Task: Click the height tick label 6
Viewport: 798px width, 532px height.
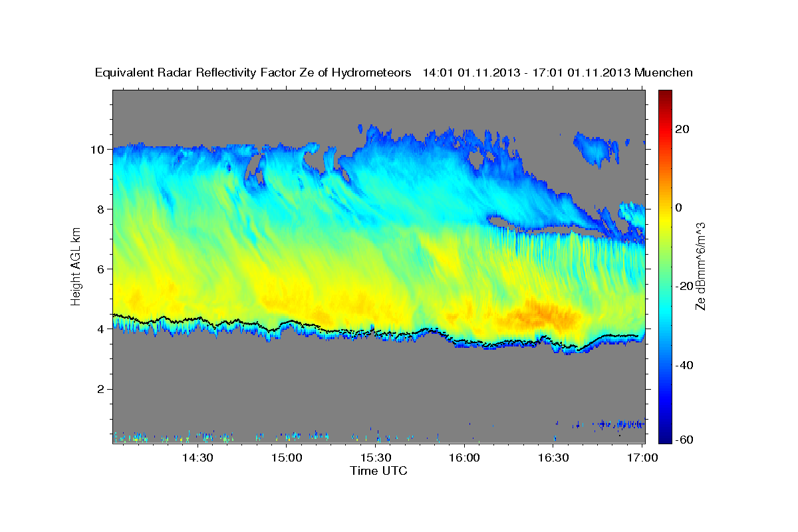Action: pyautogui.click(x=102, y=269)
